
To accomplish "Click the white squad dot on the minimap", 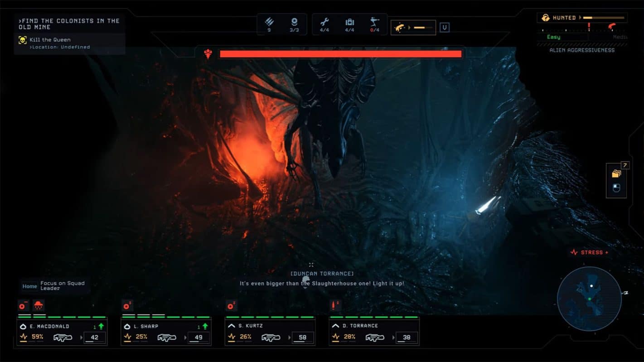I will click(591, 286).
